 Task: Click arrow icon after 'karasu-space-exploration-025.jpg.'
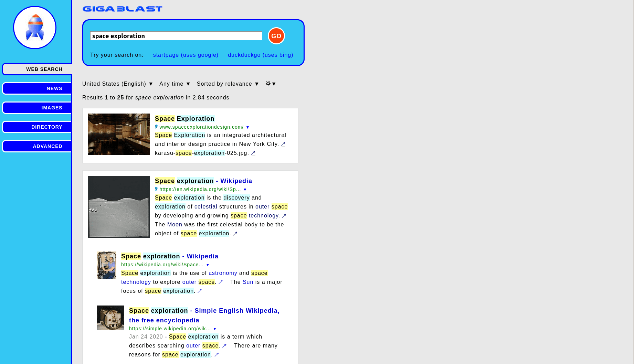[253, 153]
